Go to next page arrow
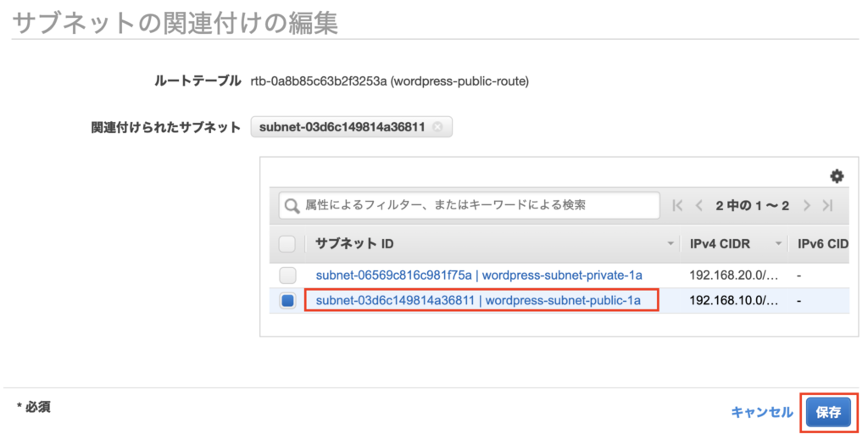This screenshot has width=868, height=445. click(x=807, y=205)
